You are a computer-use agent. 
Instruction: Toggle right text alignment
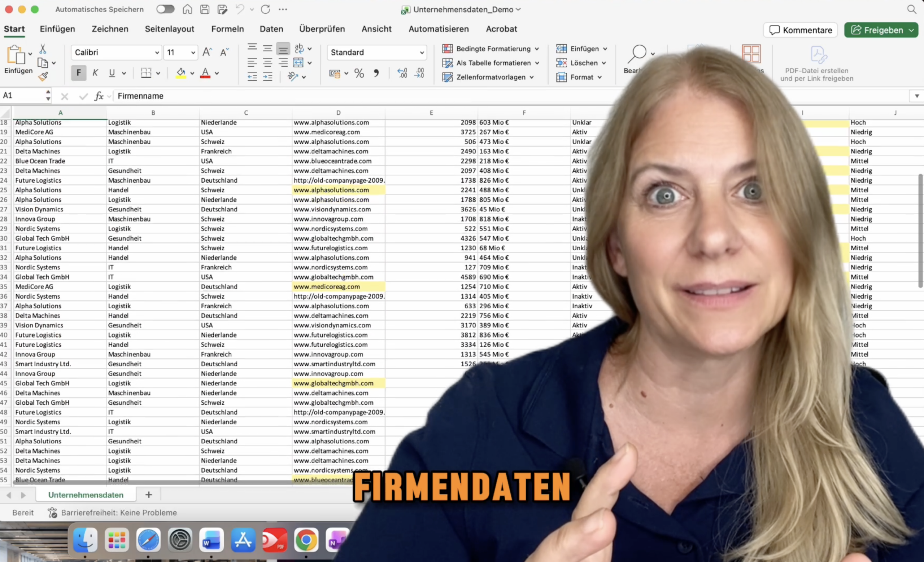pos(283,62)
